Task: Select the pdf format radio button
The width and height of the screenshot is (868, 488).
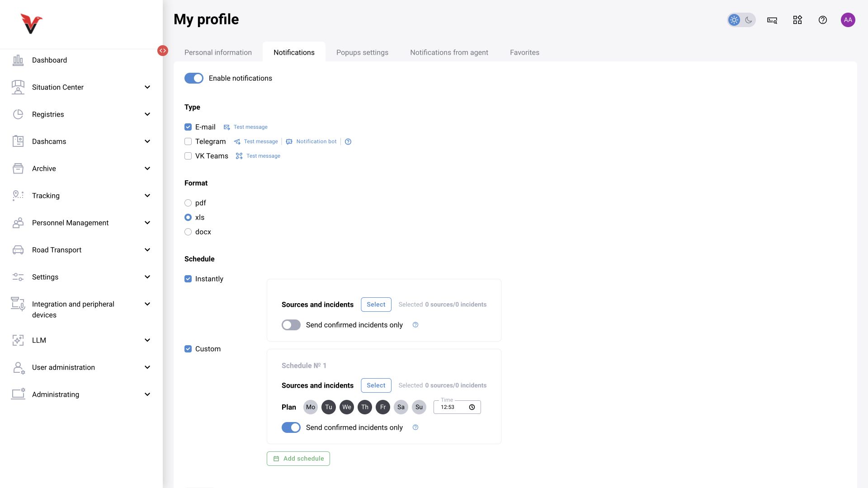Action: [x=188, y=203]
